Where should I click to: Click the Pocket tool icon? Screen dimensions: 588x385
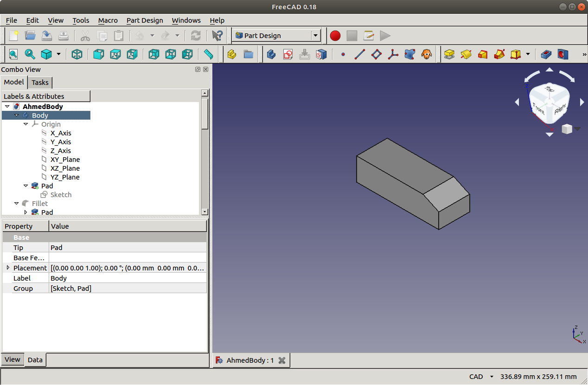(x=546, y=54)
